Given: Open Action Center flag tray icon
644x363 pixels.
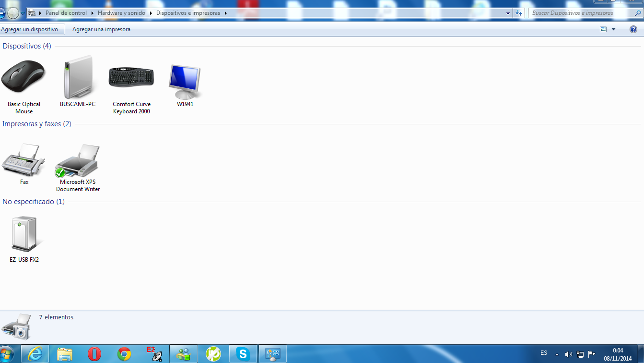Looking at the screenshot, I should [x=592, y=354].
